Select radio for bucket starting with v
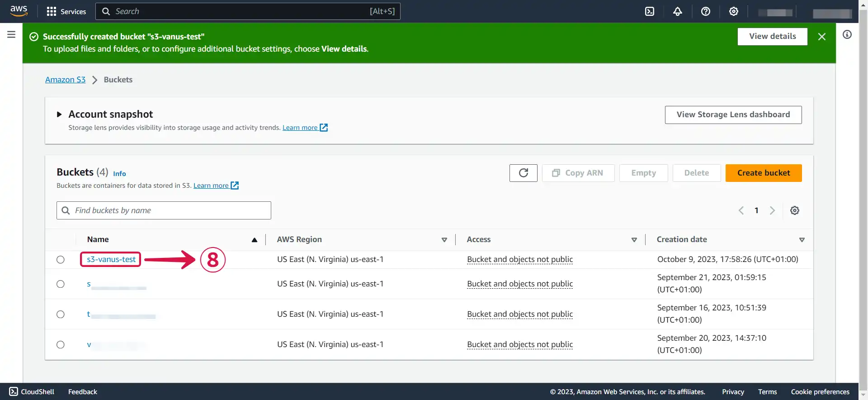 tap(61, 345)
